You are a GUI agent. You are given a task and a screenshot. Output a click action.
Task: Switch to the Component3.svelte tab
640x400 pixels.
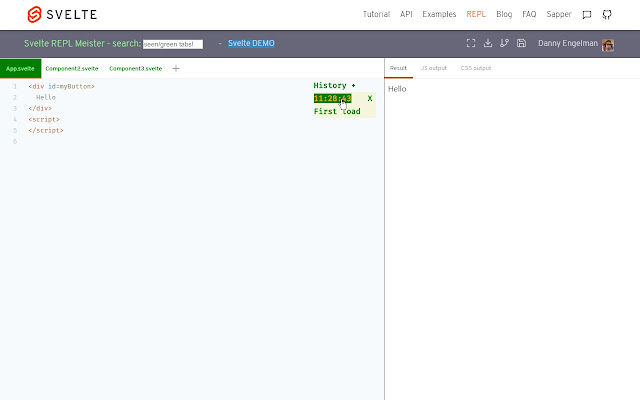(x=136, y=69)
